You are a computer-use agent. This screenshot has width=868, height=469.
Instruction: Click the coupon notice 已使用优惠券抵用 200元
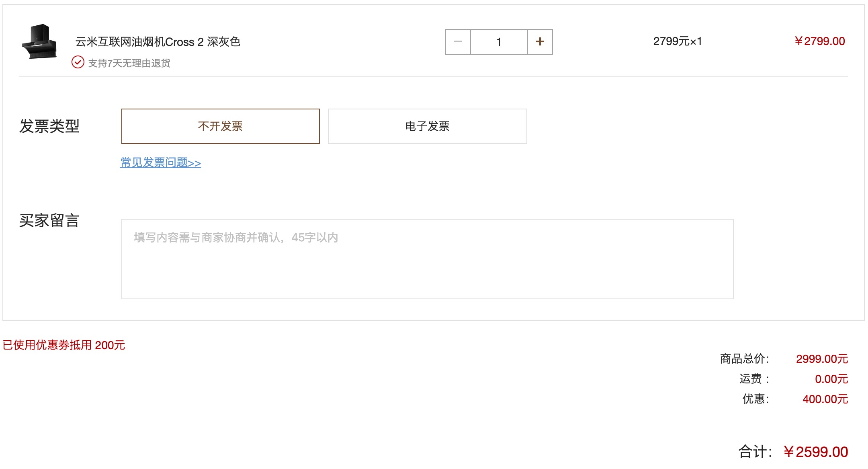click(64, 345)
